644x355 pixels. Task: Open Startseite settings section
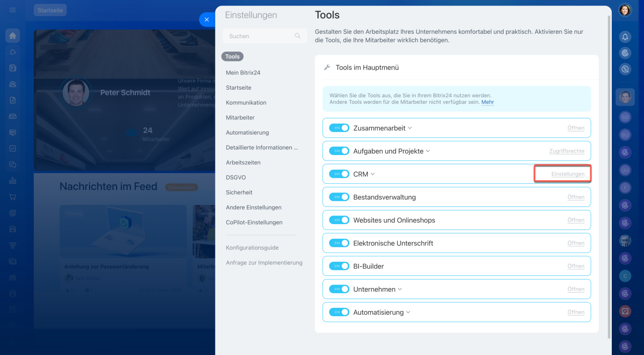(x=238, y=88)
